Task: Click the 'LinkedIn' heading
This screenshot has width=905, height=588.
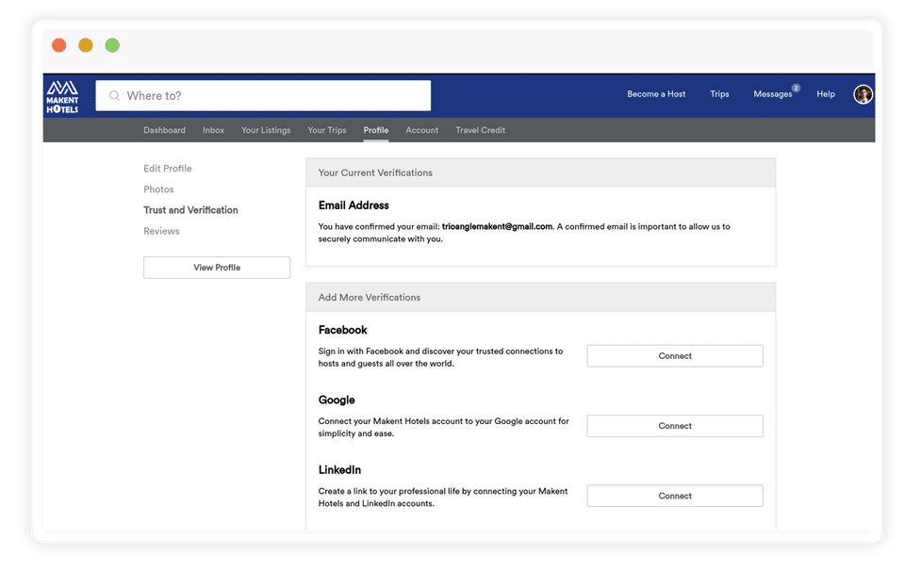Action: 339,469
